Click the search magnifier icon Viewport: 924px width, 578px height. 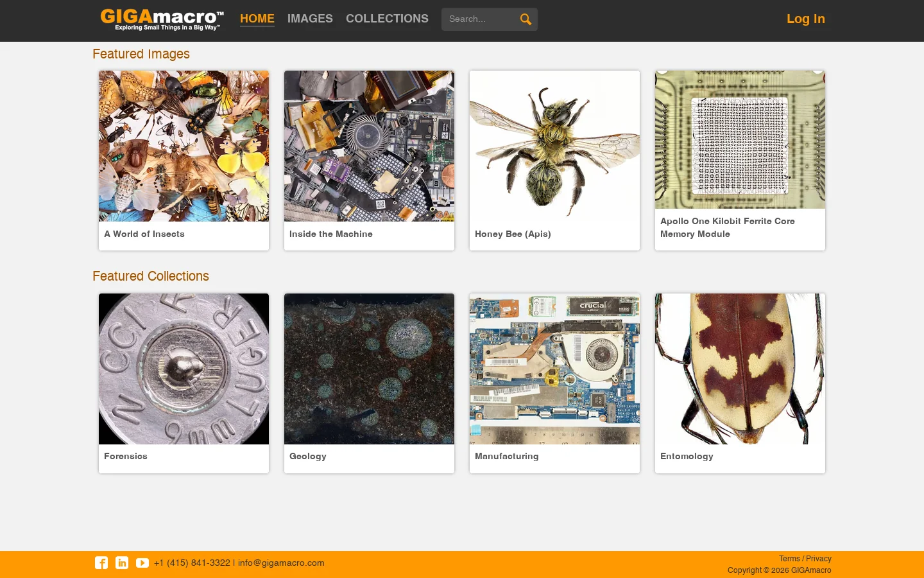tap(526, 19)
